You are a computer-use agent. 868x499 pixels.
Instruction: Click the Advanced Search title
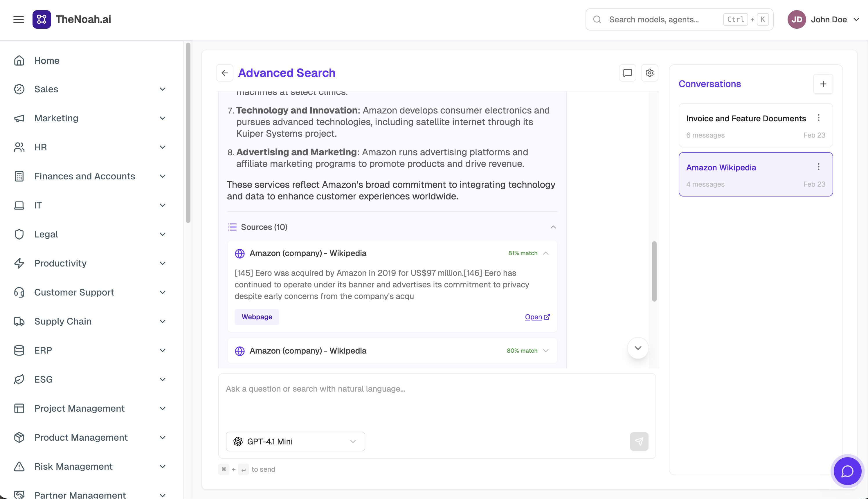coord(287,73)
